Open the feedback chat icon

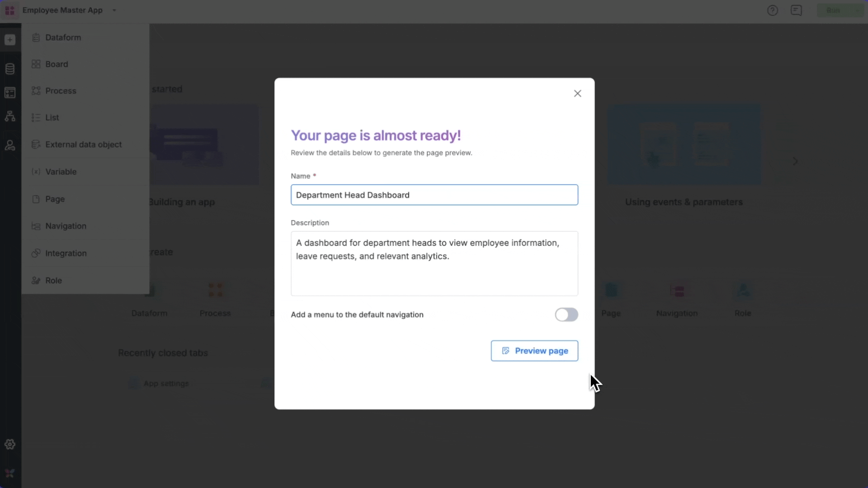click(x=796, y=10)
